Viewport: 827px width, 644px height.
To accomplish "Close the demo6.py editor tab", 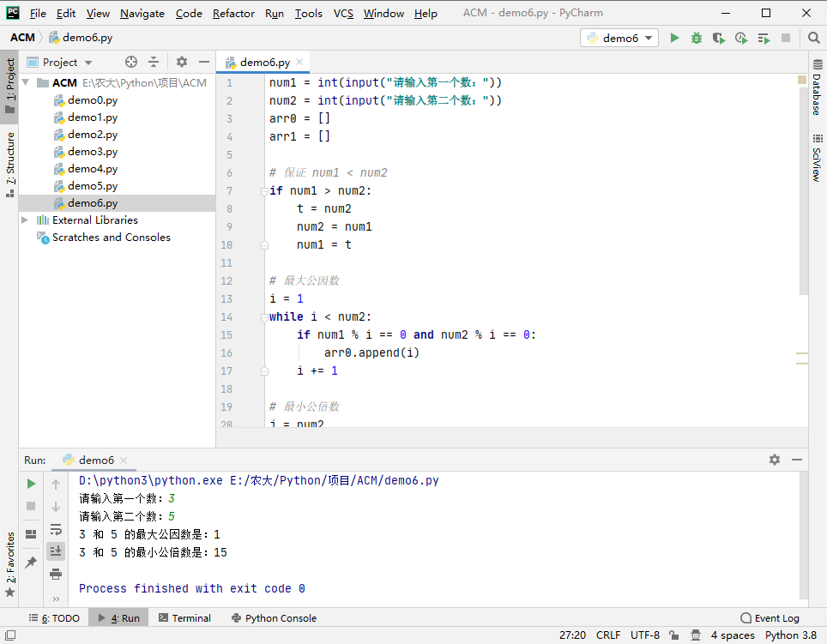I will tap(299, 62).
